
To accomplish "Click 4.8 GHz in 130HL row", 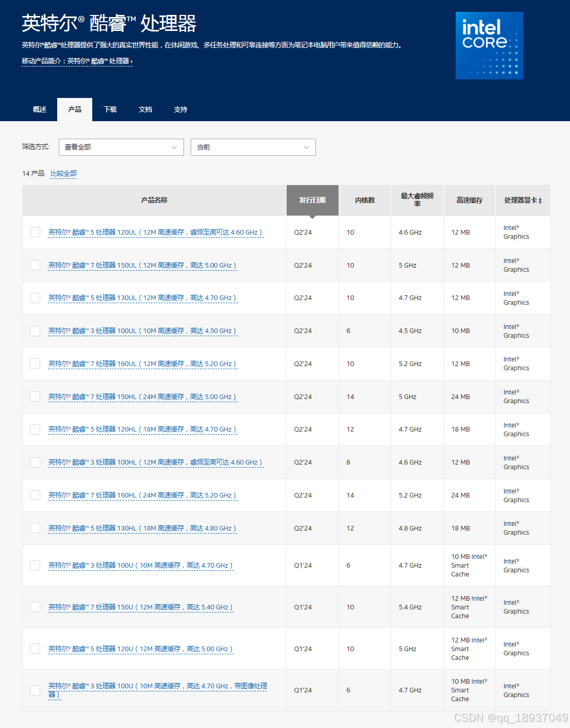I will tap(410, 528).
